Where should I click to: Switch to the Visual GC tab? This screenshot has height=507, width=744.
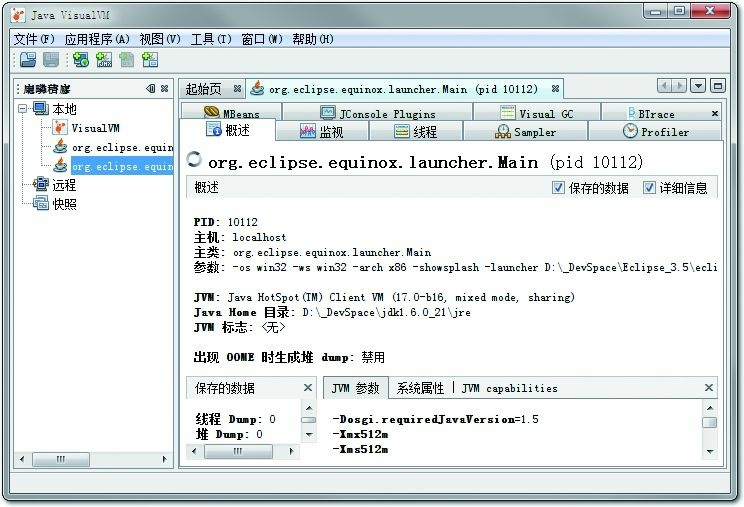pos(537,113)
